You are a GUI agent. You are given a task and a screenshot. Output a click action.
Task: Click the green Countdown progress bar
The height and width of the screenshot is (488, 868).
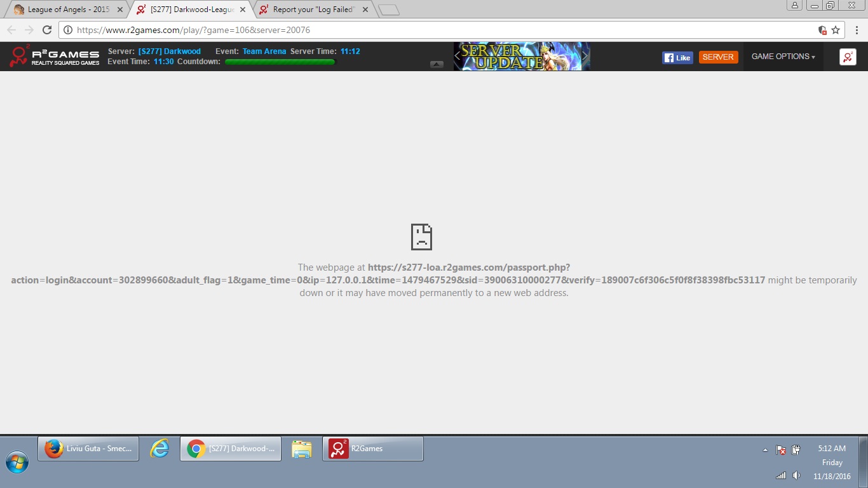(x=280, y=62)
